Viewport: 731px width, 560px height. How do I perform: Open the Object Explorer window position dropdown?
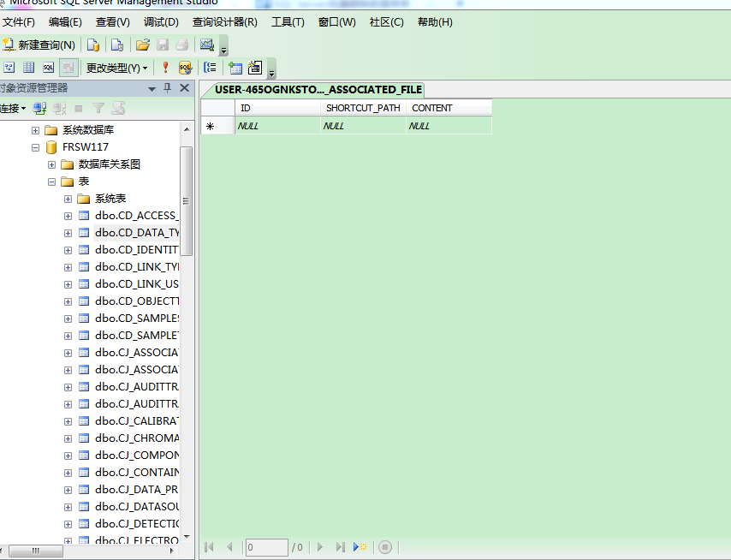pos(152,88)
